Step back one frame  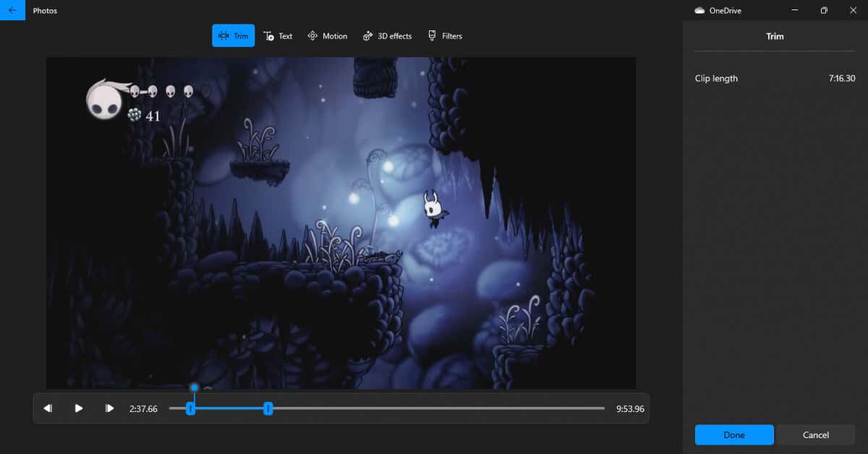48,408
